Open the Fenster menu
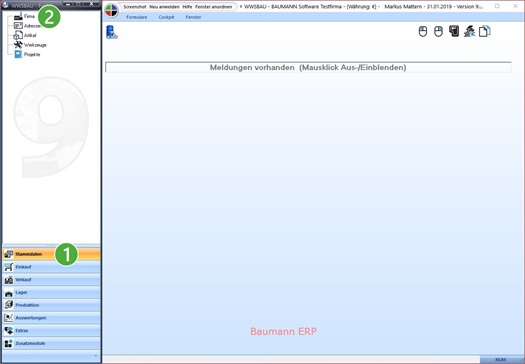525x364 pixels. 194,17
